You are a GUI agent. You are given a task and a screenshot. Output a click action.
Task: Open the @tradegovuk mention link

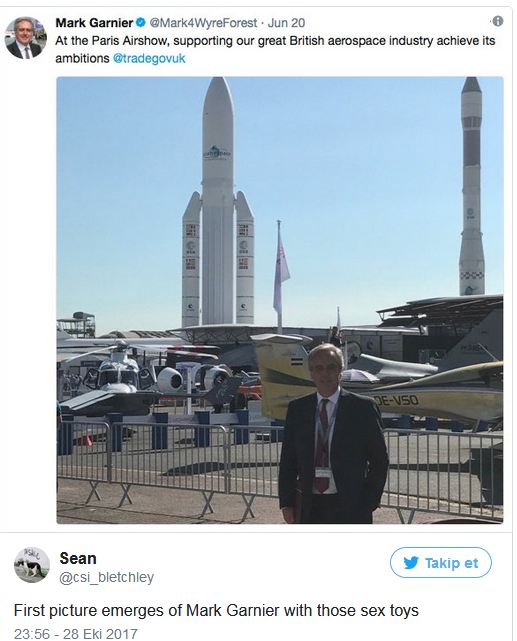pos(149,58)
